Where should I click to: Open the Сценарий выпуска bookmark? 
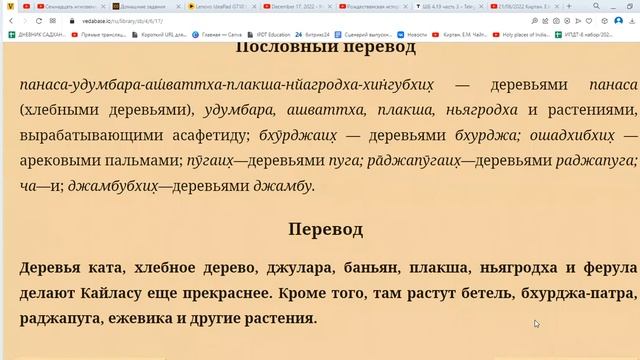363,35
